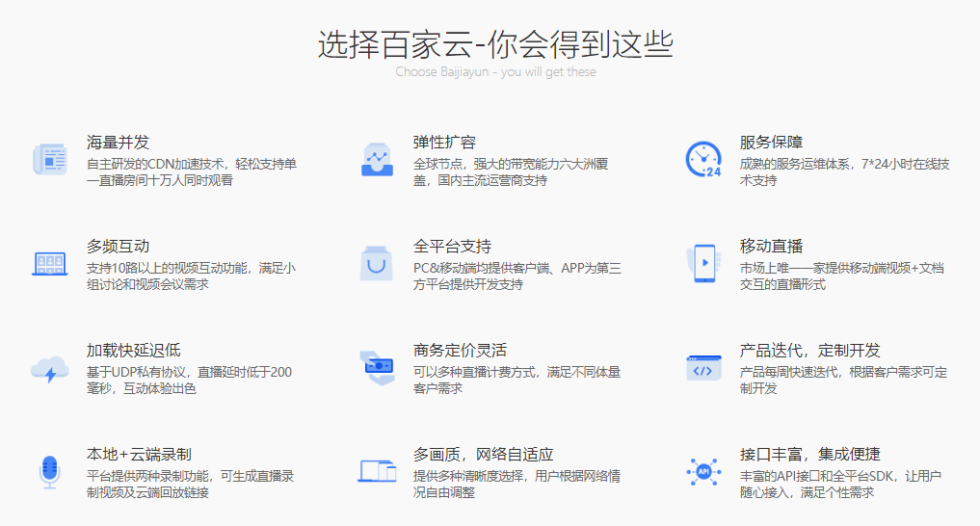Click the mobile phone play icon beside 移动直播
Screen dimensions: 980x526
point(703,263)
